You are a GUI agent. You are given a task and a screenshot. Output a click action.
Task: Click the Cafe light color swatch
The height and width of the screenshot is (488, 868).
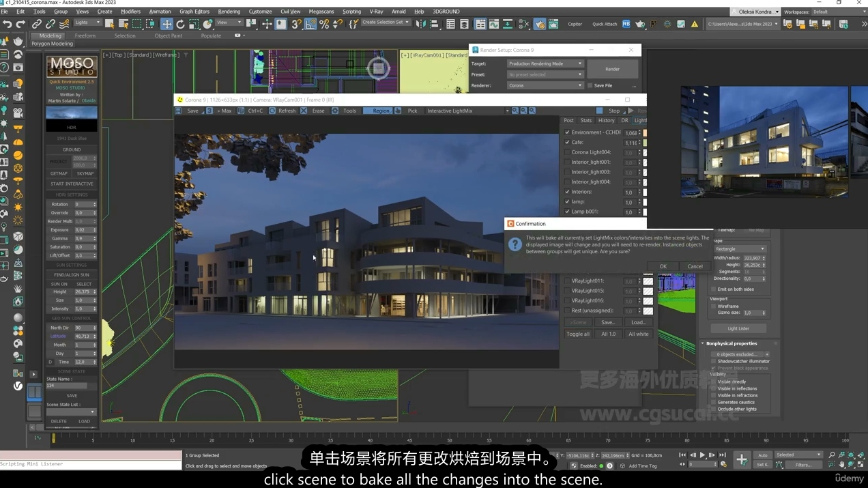[644, 143]
